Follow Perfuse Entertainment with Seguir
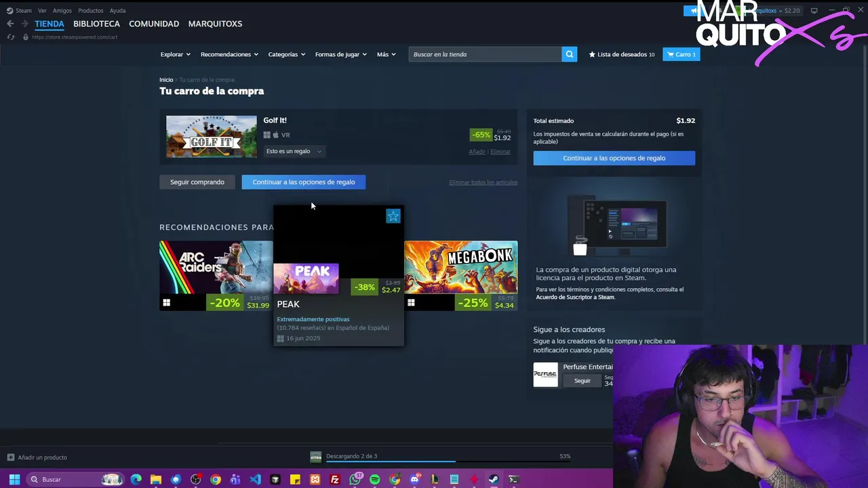This screenshot has height=488, width=868. tap(583, 381)
